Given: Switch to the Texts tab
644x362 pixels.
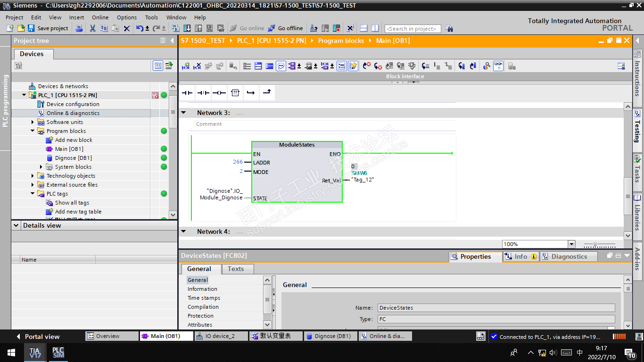Looking at the screenshot, I should point(236,269).
